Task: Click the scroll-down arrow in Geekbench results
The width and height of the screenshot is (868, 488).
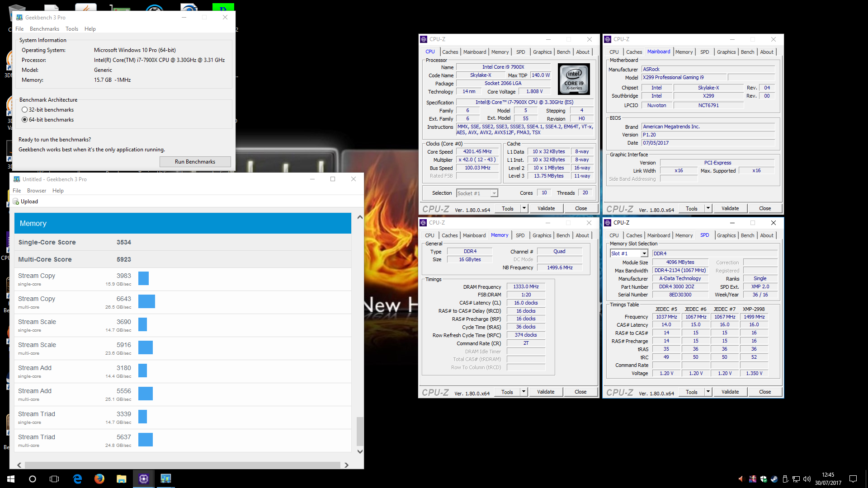Action: click(360, 451)
